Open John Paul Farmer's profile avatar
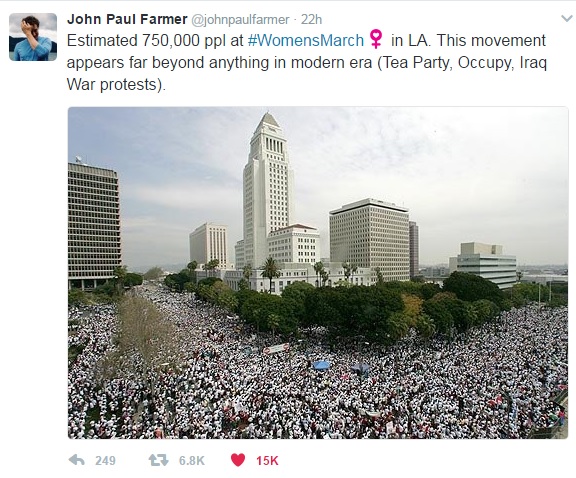 (33, 37)
